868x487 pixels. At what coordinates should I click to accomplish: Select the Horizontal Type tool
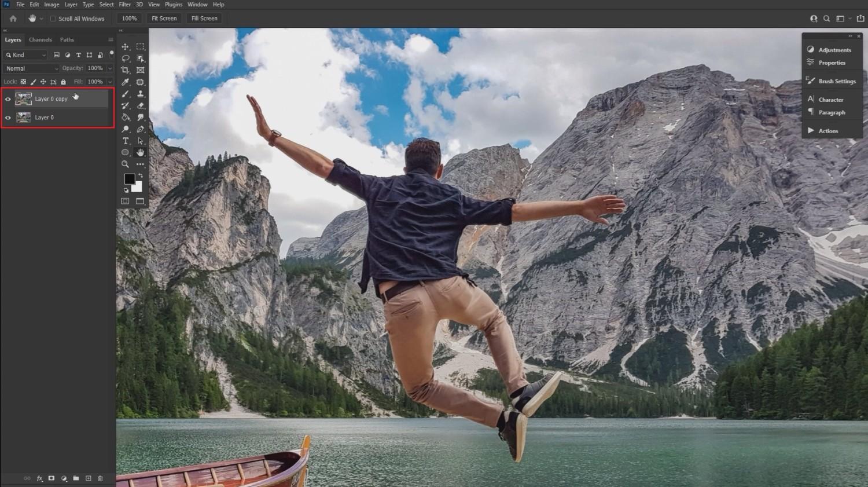coord(125,141)
